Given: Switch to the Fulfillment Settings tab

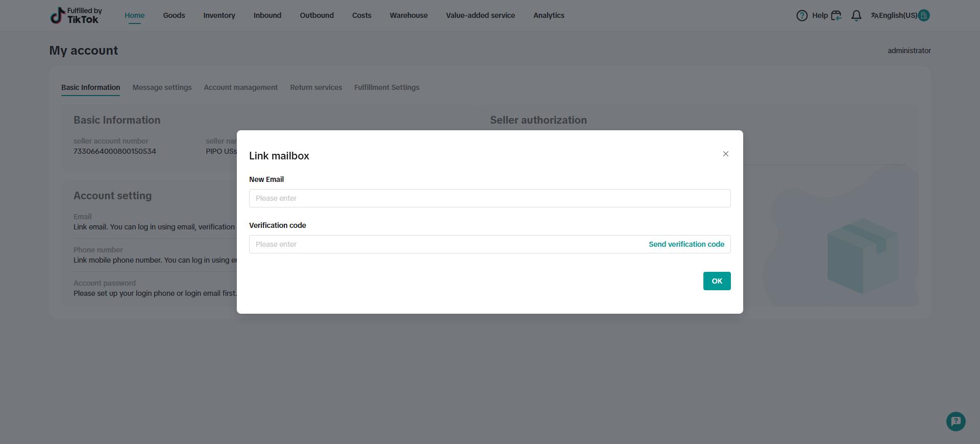Looking at the screenshot, I should [387, 87].
